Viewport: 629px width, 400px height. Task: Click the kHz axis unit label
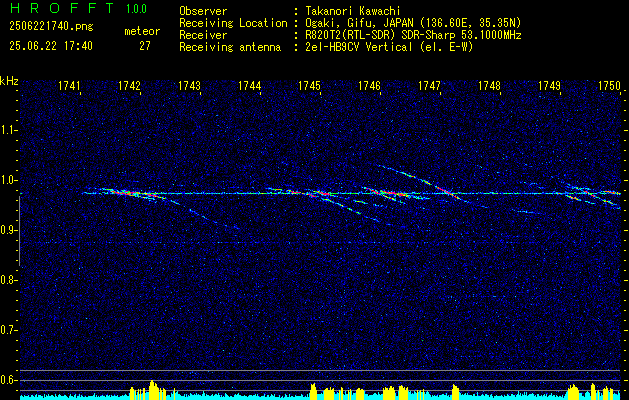click(9, 81)
